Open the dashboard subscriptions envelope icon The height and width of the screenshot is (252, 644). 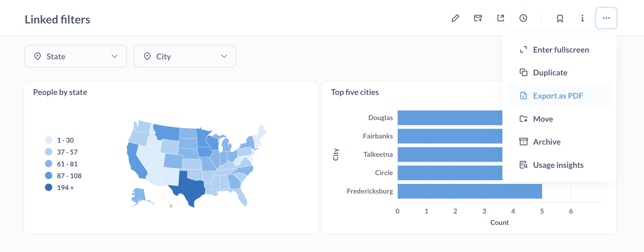click(x=478, y=18)
